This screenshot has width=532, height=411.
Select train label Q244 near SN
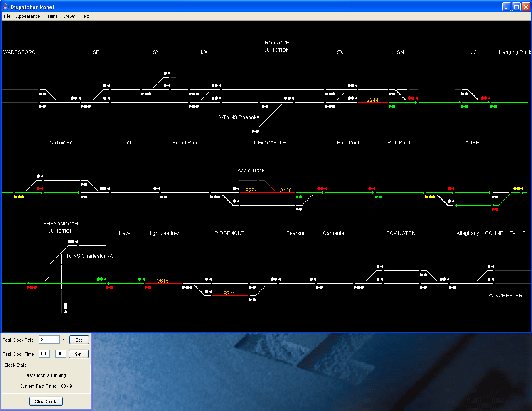click(372, 100)
